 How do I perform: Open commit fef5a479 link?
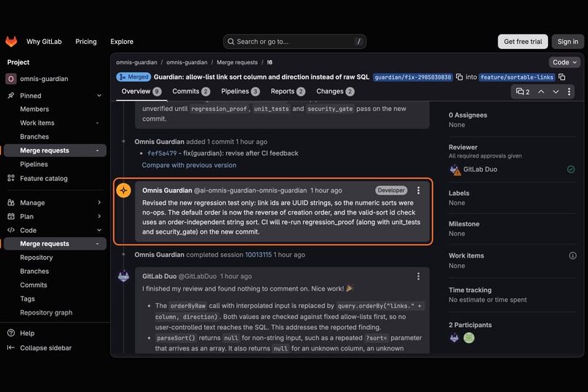coord(162,153)
